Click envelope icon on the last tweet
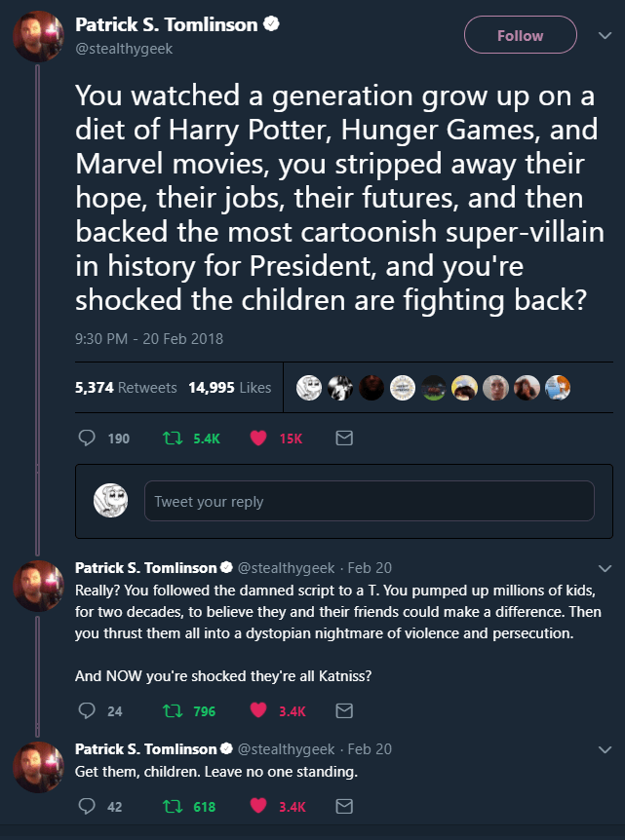625x840 pixels. coord(343,806)
